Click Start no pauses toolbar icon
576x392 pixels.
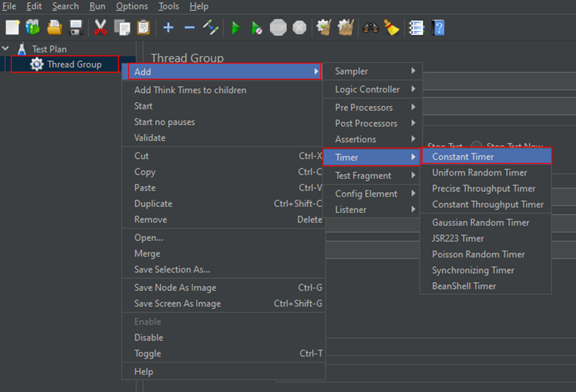256,28
